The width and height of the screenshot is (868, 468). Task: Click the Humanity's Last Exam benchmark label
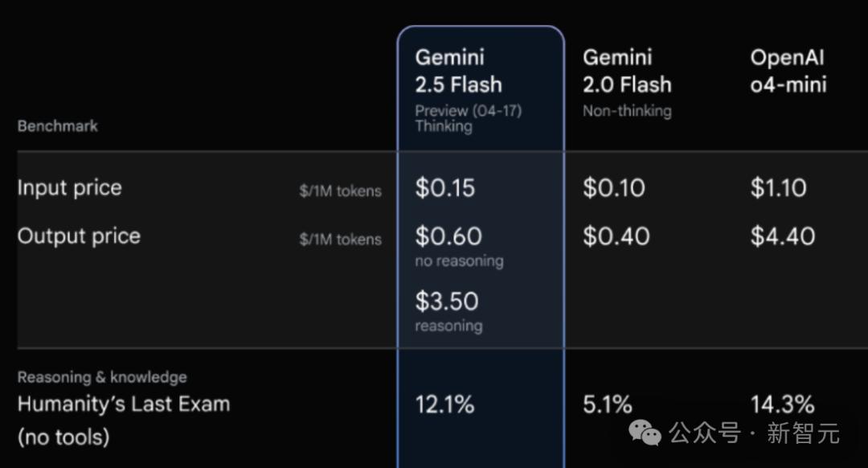pyautogui.click(x=124, y=404)
